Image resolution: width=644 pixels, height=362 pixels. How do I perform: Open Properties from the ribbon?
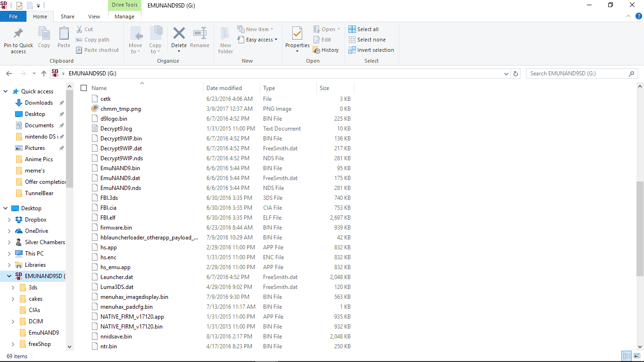[297, 40]
